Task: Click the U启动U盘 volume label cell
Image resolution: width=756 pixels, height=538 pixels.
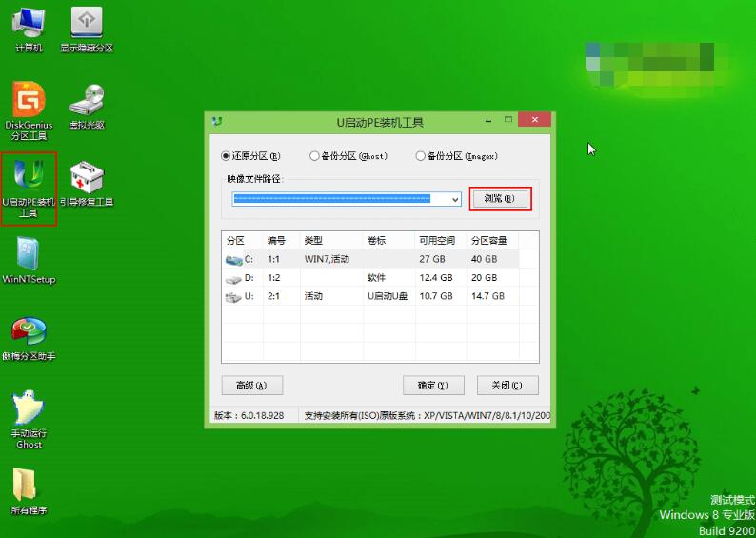Action: coord(388,296)
